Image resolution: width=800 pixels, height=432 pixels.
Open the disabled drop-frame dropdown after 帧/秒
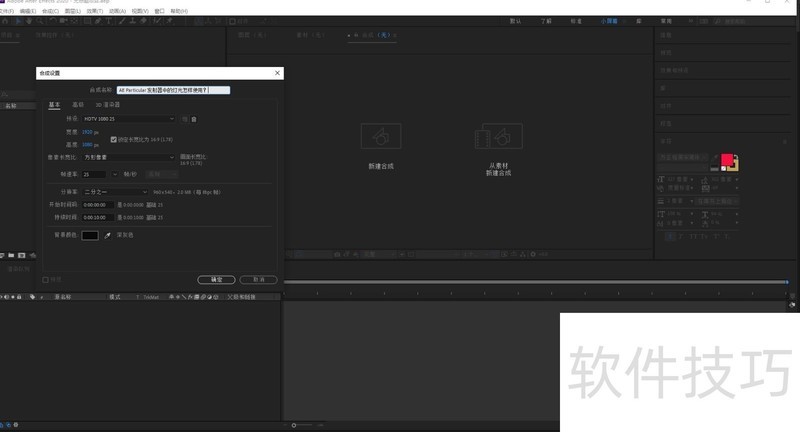point(162,174)
